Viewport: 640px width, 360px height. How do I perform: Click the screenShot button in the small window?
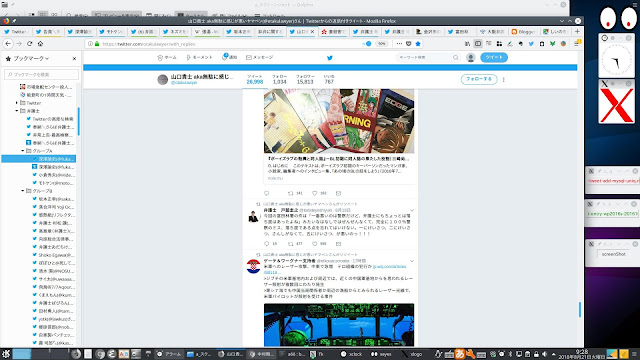click(x=613, y=254)
